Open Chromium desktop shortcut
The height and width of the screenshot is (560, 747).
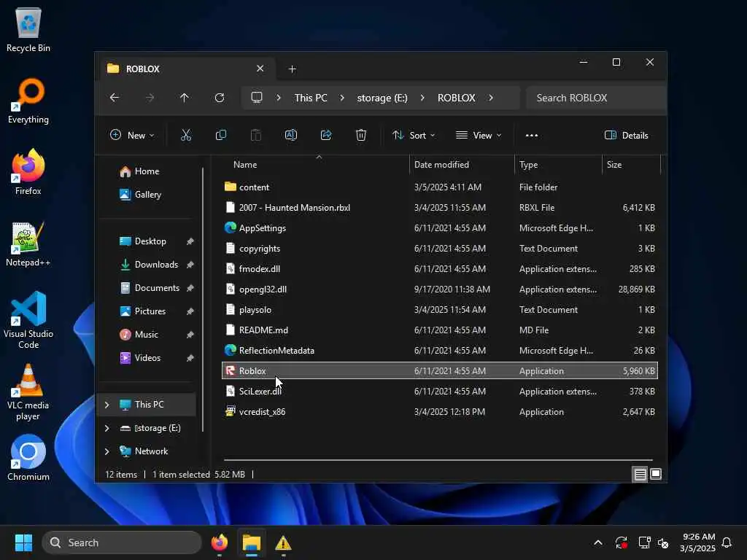point(28,458)
